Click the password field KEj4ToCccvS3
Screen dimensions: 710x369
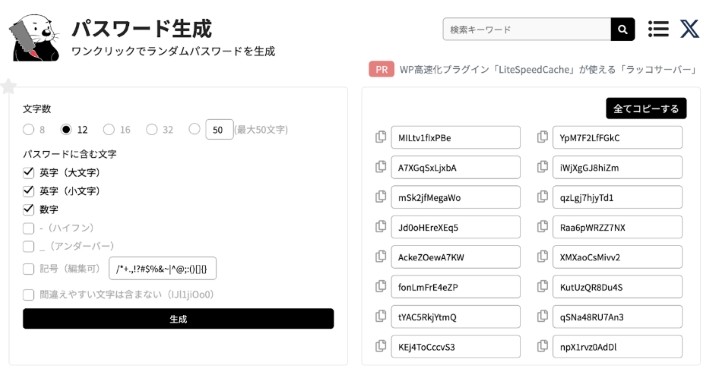coord(456,347)
